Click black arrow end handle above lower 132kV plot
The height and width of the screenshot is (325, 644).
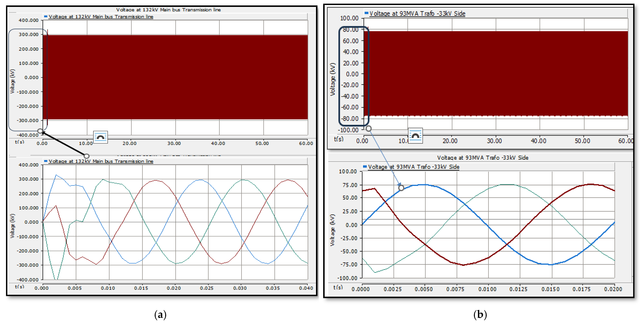[x=87, y=156]
